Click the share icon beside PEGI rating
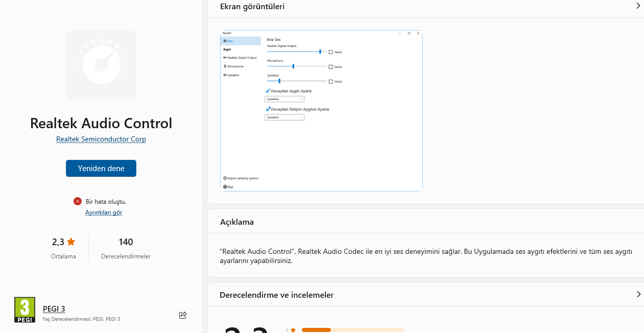Screen dimensions: 644x333 click(x=183, y=315)
